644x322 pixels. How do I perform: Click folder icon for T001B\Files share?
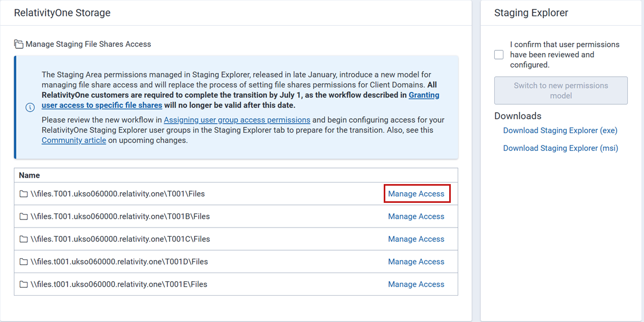point(24,216)
